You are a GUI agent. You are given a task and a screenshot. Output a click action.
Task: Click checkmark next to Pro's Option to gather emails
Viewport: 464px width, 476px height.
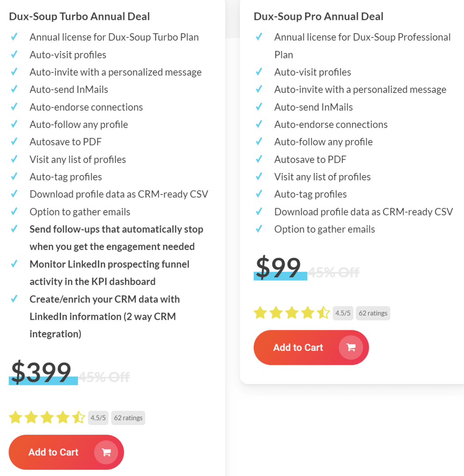pos(259,228)
